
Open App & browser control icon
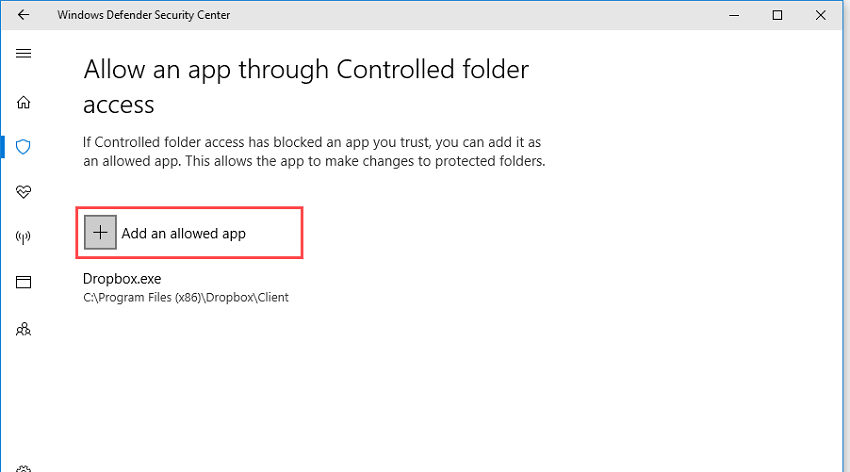click(x=24, y=282)
